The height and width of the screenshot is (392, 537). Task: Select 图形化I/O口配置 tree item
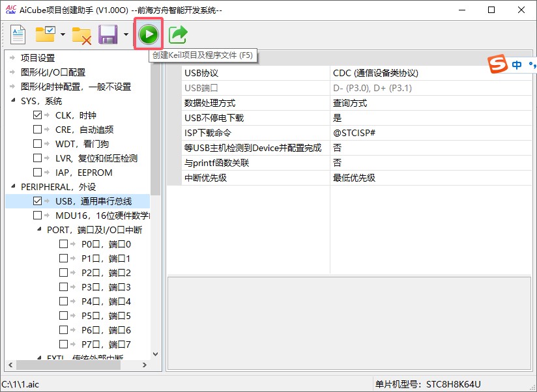click(x=53, y=72)
